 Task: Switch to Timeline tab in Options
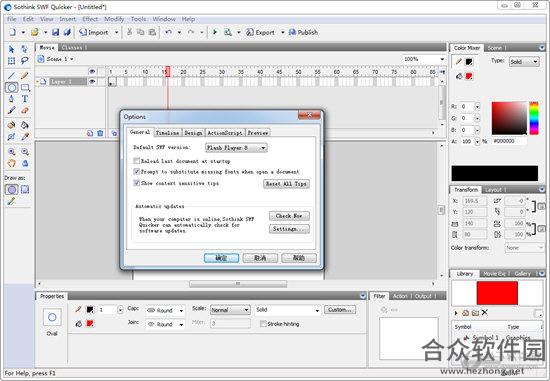coord(167,133)
